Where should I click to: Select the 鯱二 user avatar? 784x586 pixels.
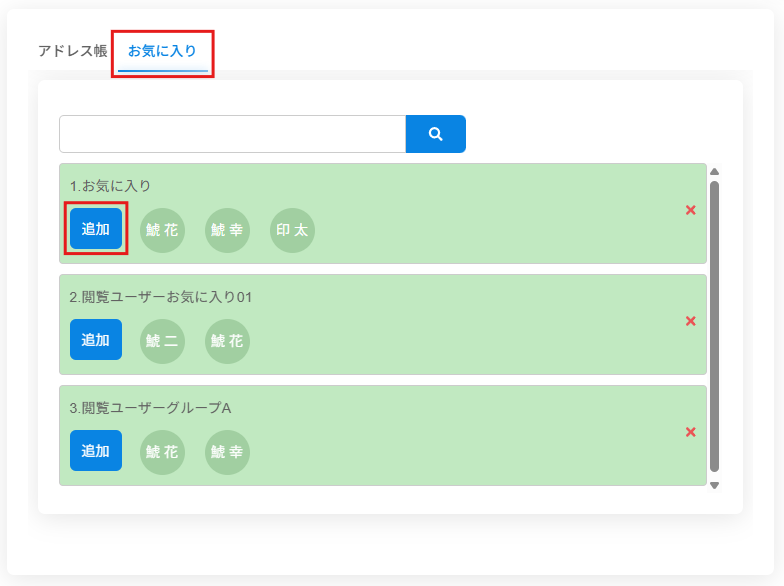[x=162, y=341]
